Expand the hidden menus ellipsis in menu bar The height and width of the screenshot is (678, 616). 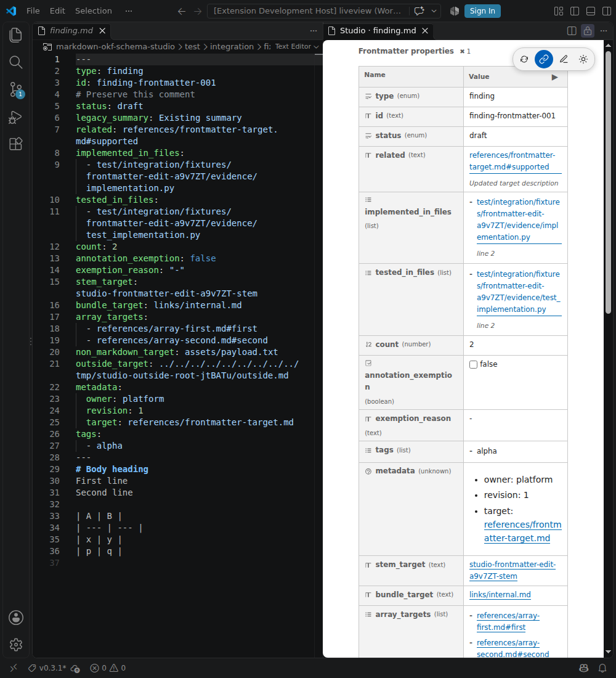point(128,11)
